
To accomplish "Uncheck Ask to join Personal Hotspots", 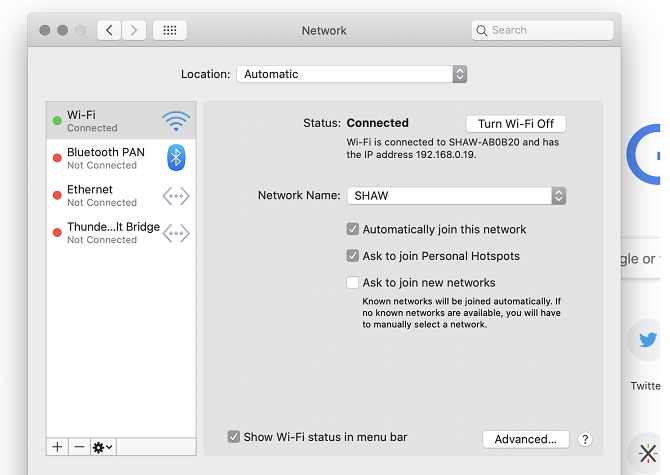I will (x=352, y=256).
